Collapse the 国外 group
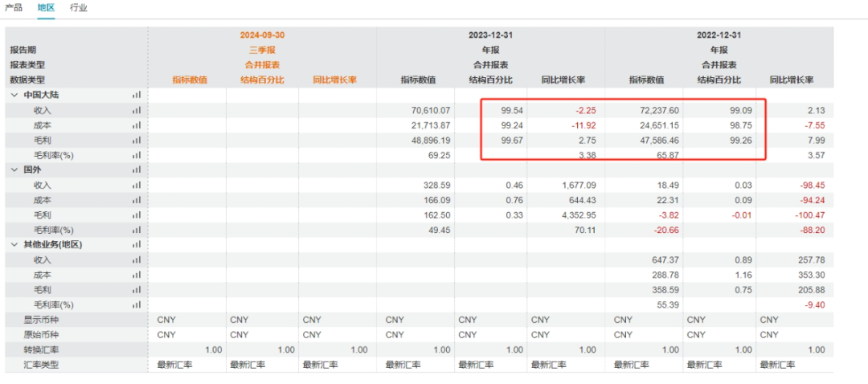The height and width of the screenshot is (384, 868). 14,170
